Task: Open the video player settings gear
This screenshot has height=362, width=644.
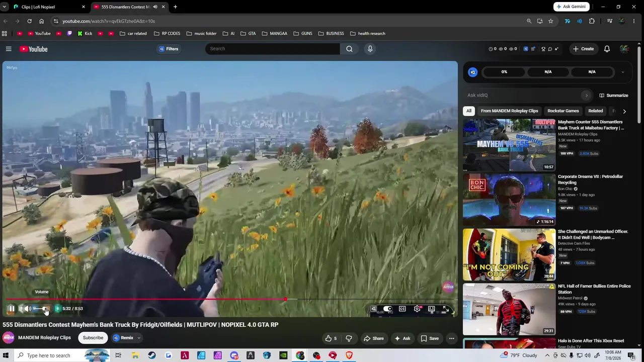Action: 417,309
